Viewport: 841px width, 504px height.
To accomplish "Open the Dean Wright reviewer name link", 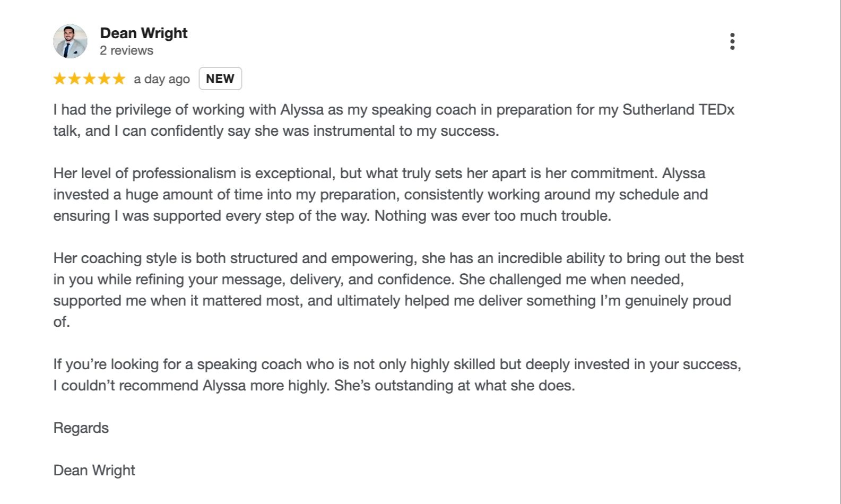I will click(143, 33).
